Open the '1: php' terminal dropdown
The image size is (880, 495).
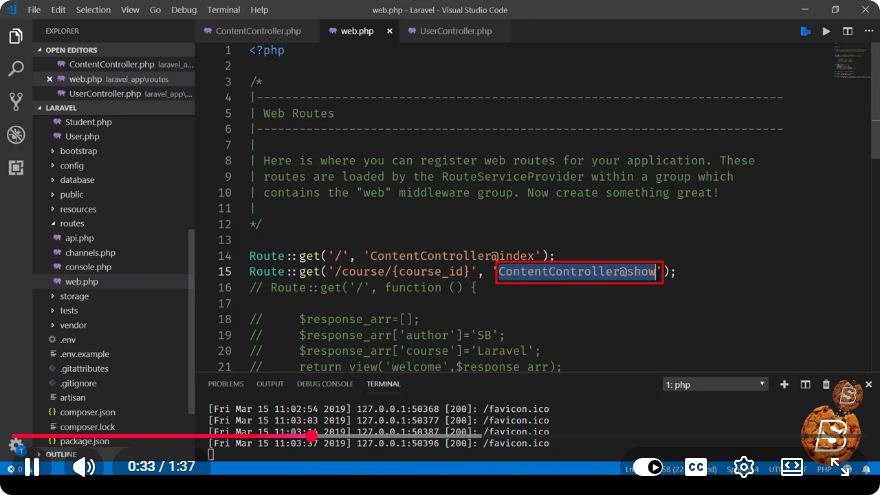point(714,384)
